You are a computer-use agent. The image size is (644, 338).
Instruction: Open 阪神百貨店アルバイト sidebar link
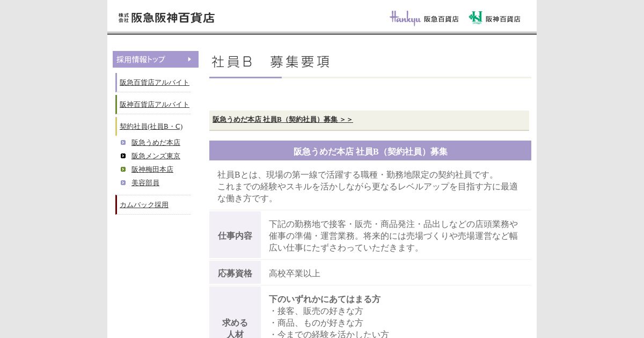155,104
